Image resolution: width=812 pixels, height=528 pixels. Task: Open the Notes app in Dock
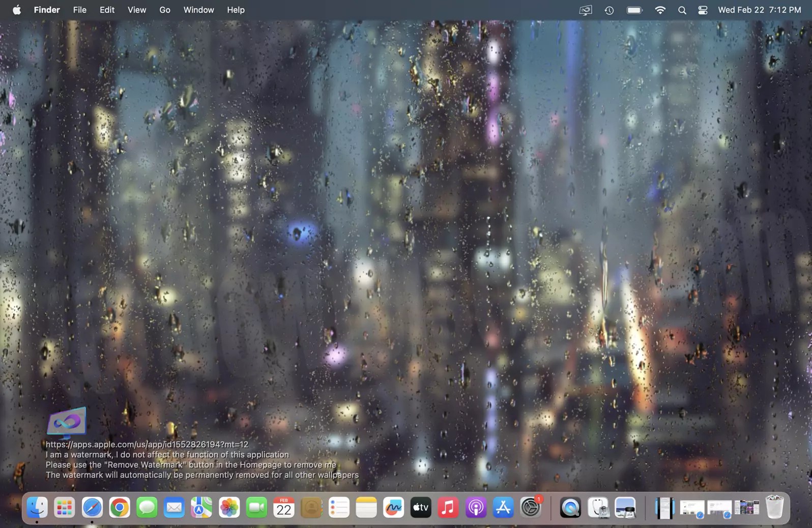[x=366, y=508]
